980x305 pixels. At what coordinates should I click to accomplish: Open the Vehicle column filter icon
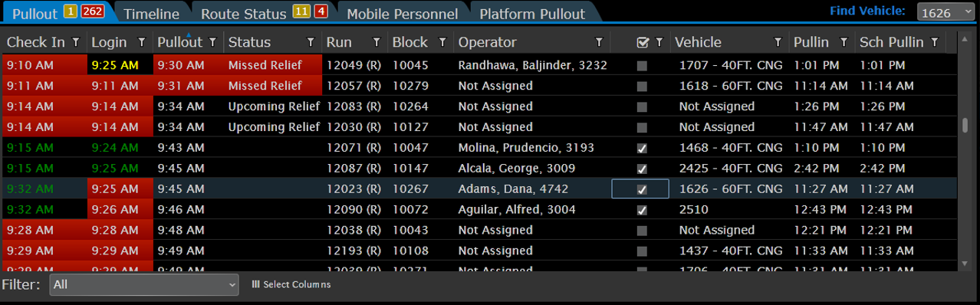778,42
